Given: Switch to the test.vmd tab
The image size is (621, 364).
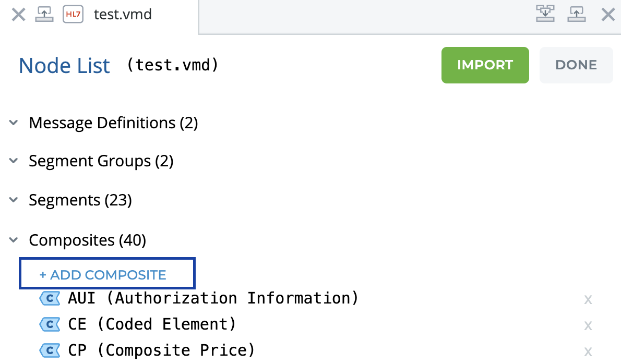Looking at the screenshot, I should click(x=123, y=15).
